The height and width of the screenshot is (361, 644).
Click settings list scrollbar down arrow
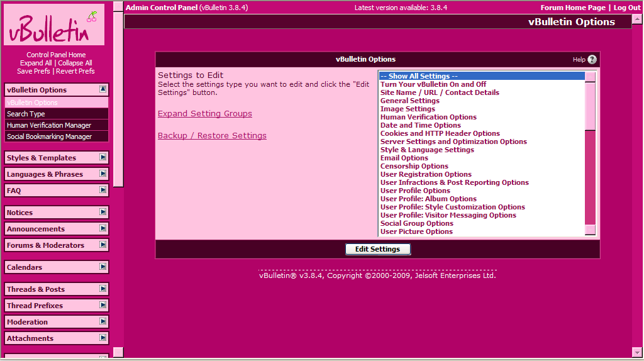coord(590,230)
